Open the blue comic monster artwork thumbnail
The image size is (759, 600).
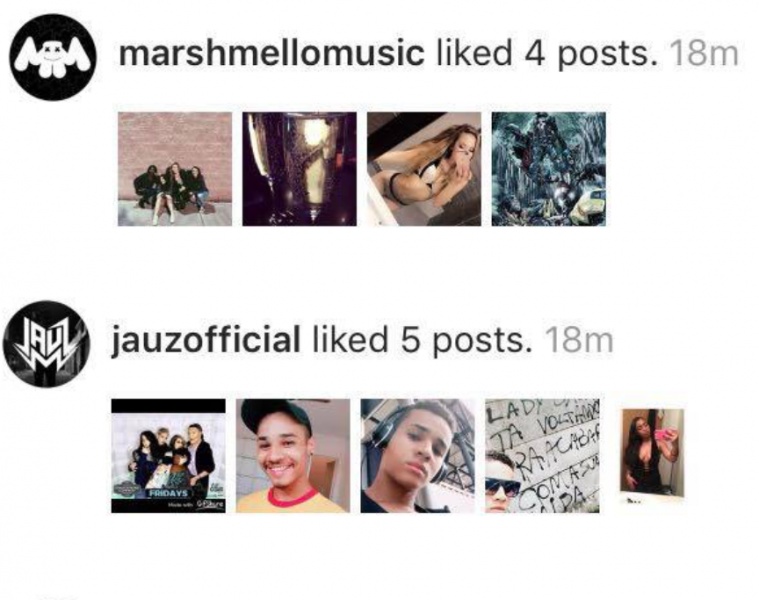tap(548, 169)
